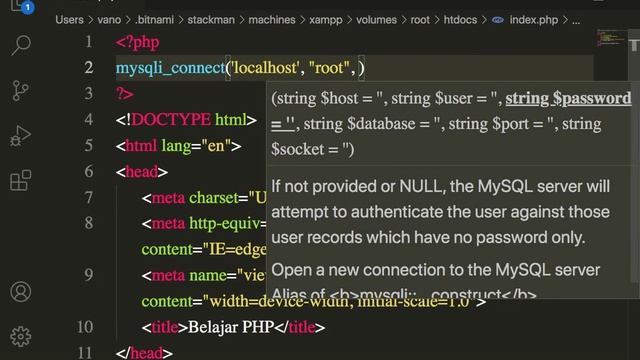This screenshot has height=360, width=640.
Task: Click the meta charset line
Action: coord(204,198)
